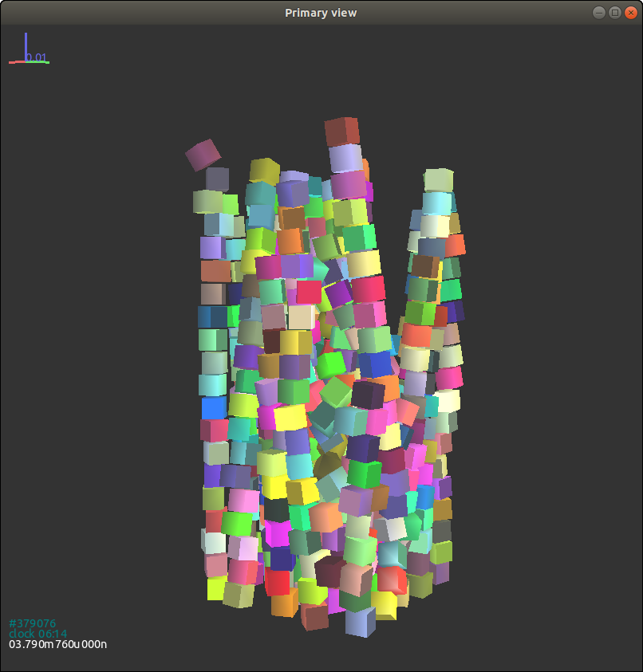Pick the yellow-green cube at bottom-left corner
The image size is (643, 672).
pyautogui.click(x=215, y=588)
